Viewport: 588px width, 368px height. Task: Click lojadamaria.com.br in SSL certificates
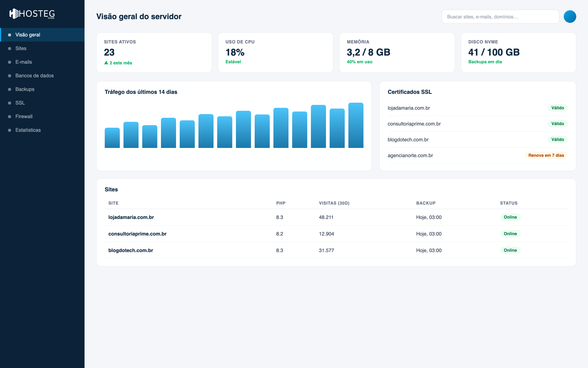tap(409, 108)
